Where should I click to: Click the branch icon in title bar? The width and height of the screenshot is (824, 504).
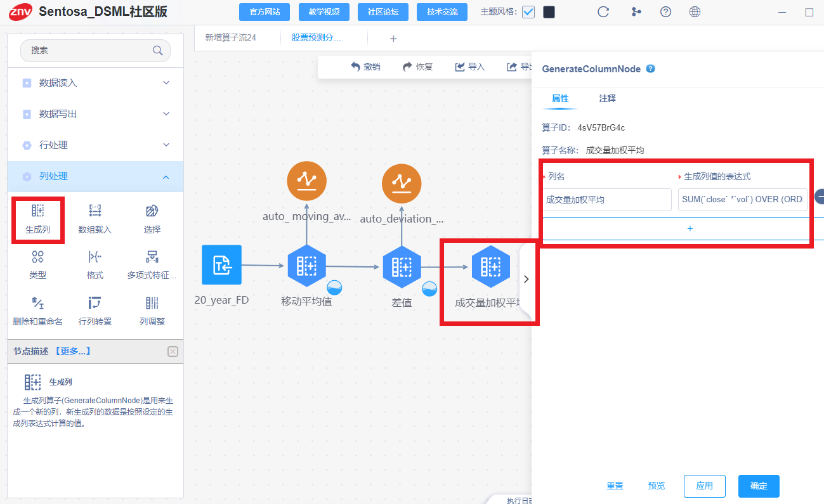pyautogui.click(x=636, y=11)
